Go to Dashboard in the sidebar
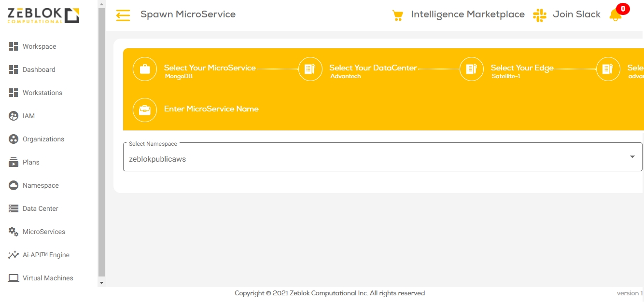 (39, 69)
